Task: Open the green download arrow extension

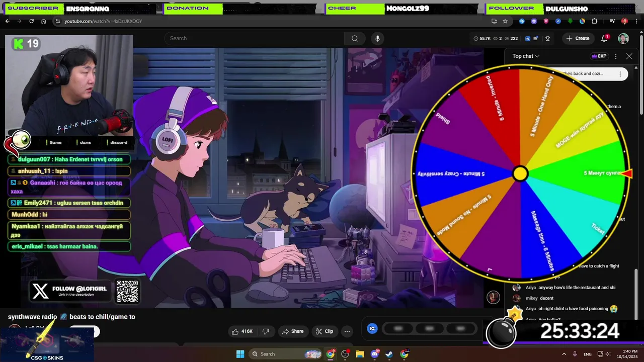Action: 570,21
